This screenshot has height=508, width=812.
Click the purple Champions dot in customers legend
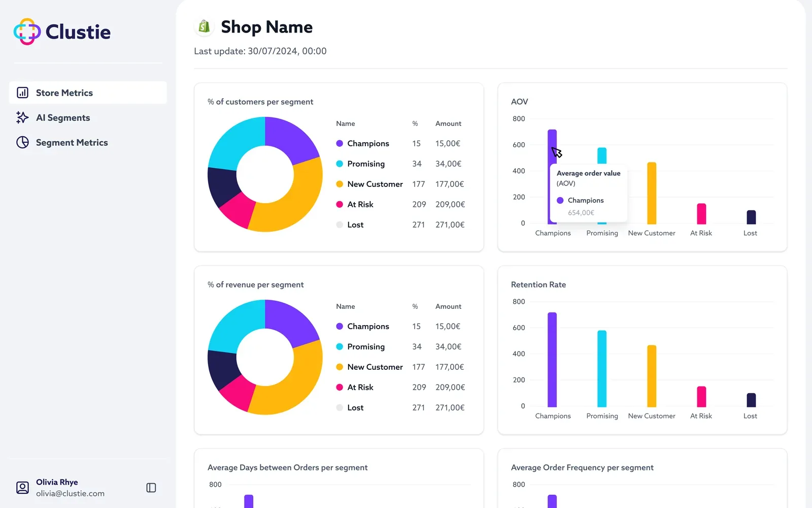pyautogui.click(x=340, y=143)
